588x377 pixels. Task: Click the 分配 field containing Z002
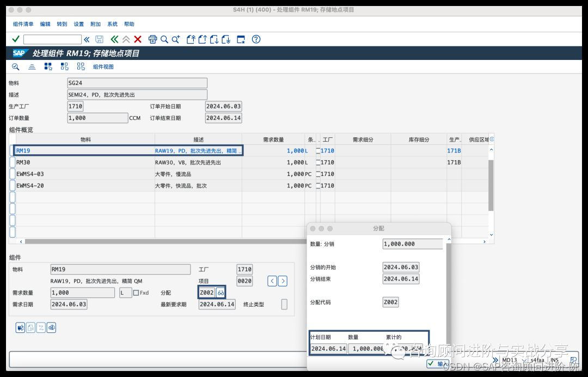pyautogui.click(x=207, y=293)
